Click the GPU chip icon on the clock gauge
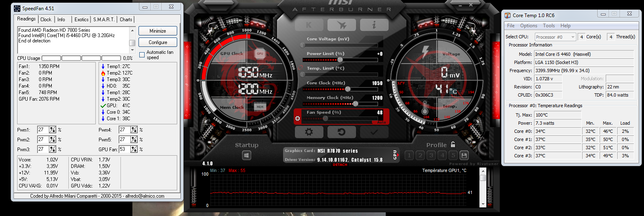 click(260, 53)
